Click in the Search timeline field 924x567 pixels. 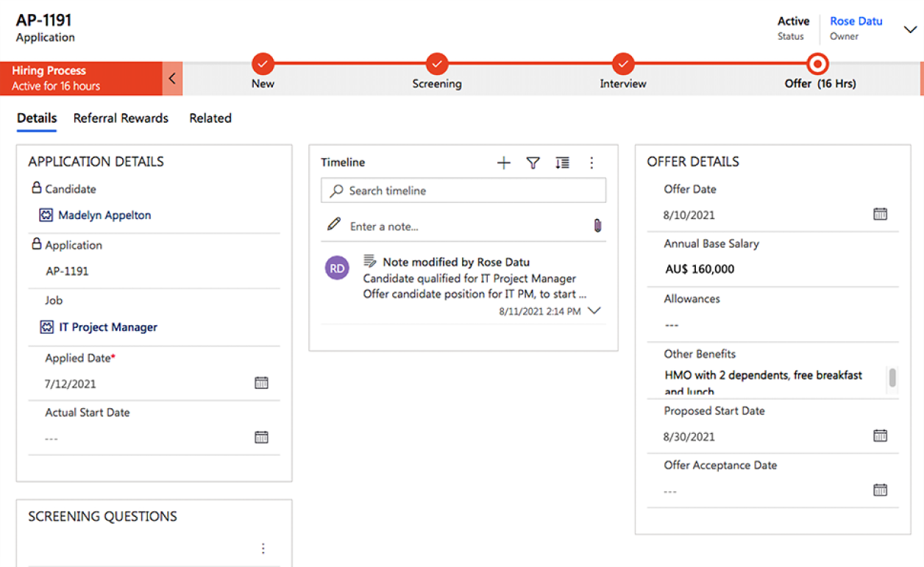tap(463, 190)
